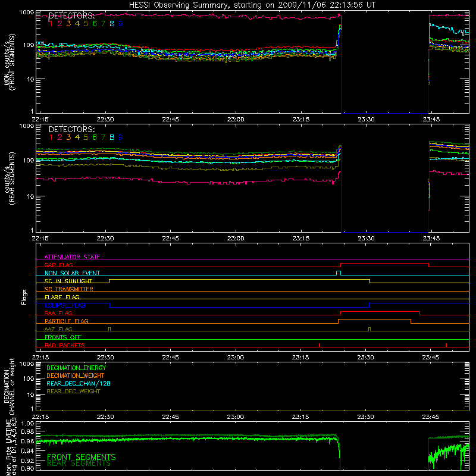The height and width of the screenshot is (476, 476).
Task: Click the BAD_PACKETS flag label
Action: 65,345
